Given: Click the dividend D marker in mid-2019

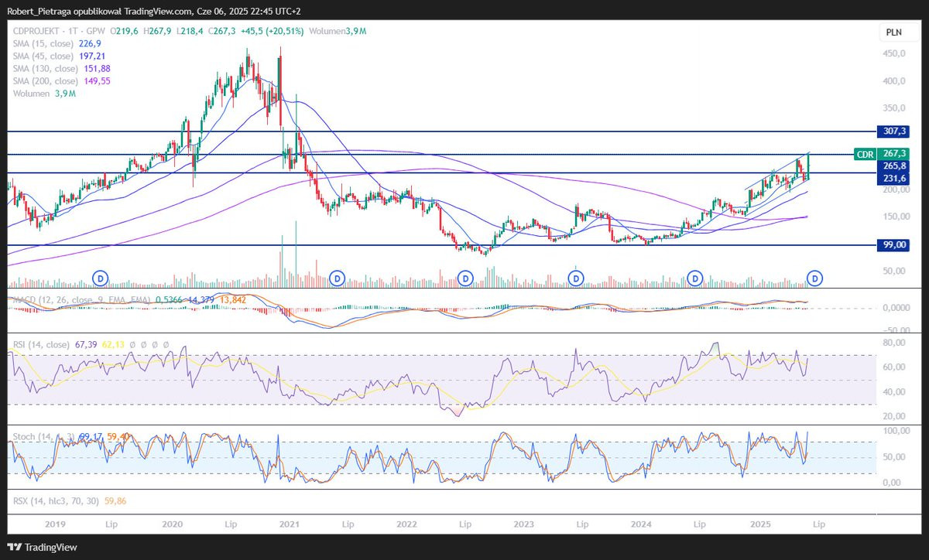Looking at the screenshot, I should [100, 277].
